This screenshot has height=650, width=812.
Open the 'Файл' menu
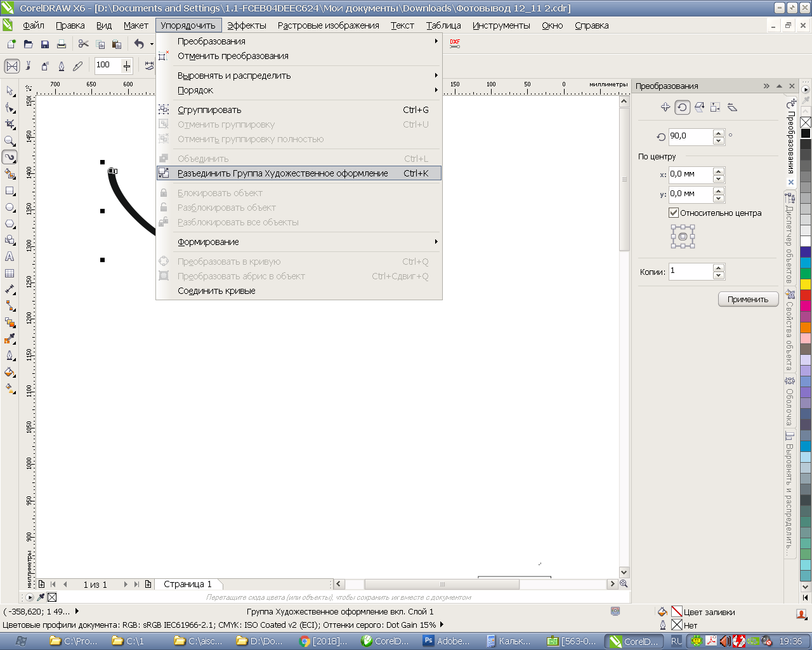34,25
